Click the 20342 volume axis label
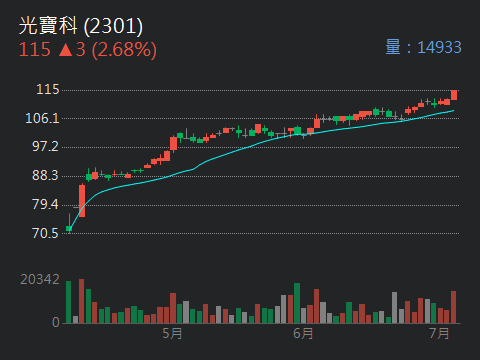 point(40,279)
